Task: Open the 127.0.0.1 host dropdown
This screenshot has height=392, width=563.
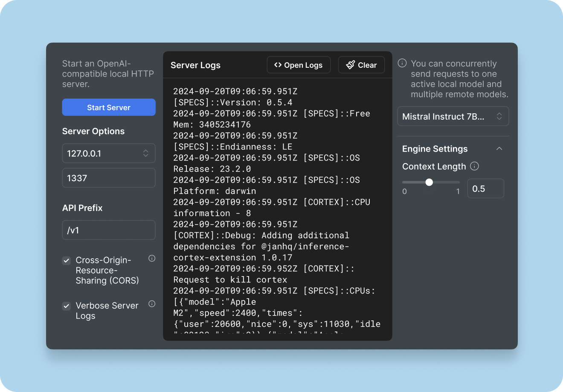Action: (109, 153)
